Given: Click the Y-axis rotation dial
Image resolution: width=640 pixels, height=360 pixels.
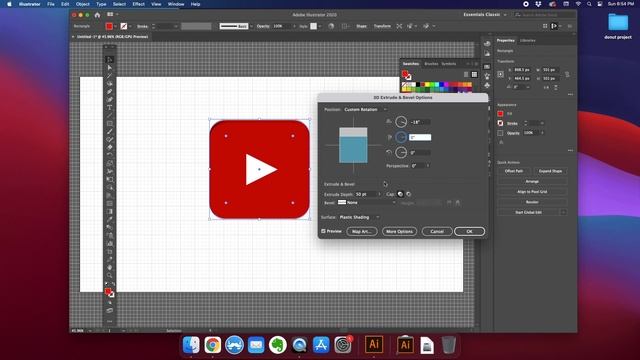Looking at the screenshot, I should pyautogui.click(x=401, y=137).
